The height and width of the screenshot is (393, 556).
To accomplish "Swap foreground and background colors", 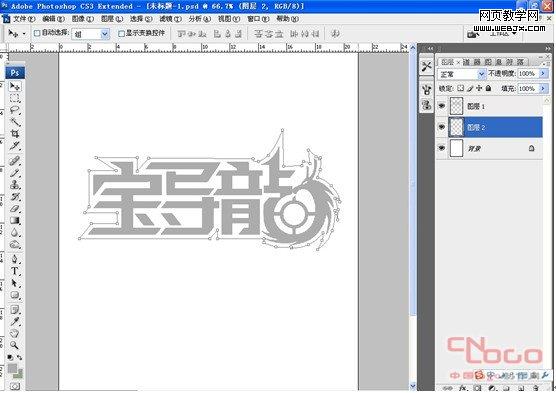I will (20, 358).
